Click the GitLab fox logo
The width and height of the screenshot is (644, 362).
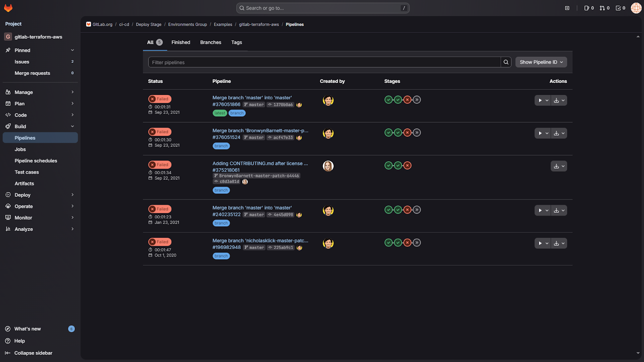click(8, 8)
